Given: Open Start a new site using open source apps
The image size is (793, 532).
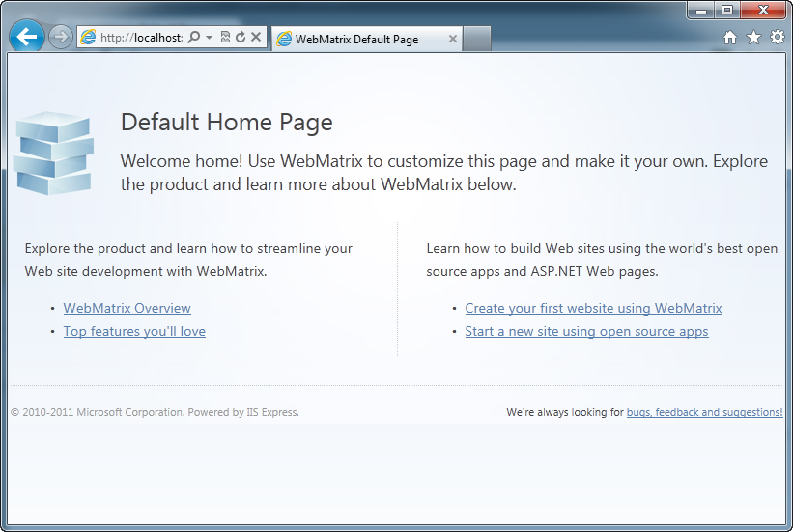Looking at the screenshot, I should (586, 332).
